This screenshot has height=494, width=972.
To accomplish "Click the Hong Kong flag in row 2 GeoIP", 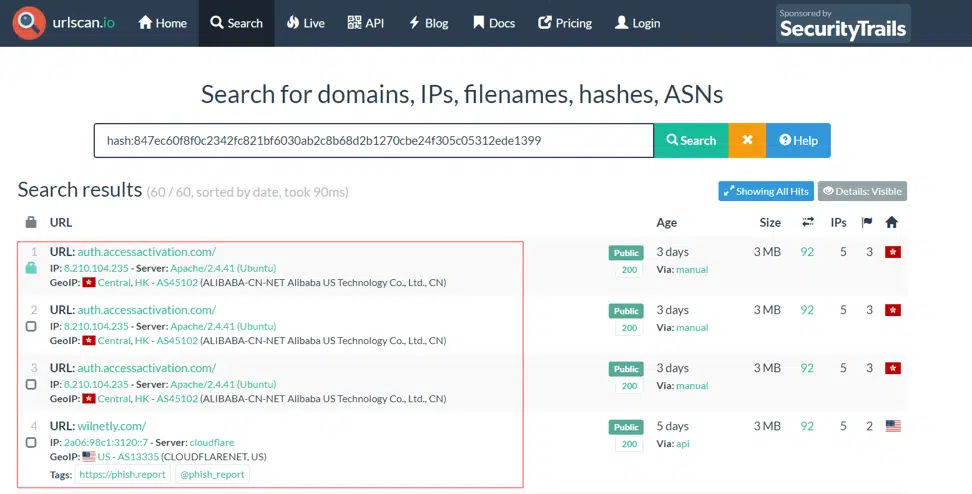I will [89, 341].
